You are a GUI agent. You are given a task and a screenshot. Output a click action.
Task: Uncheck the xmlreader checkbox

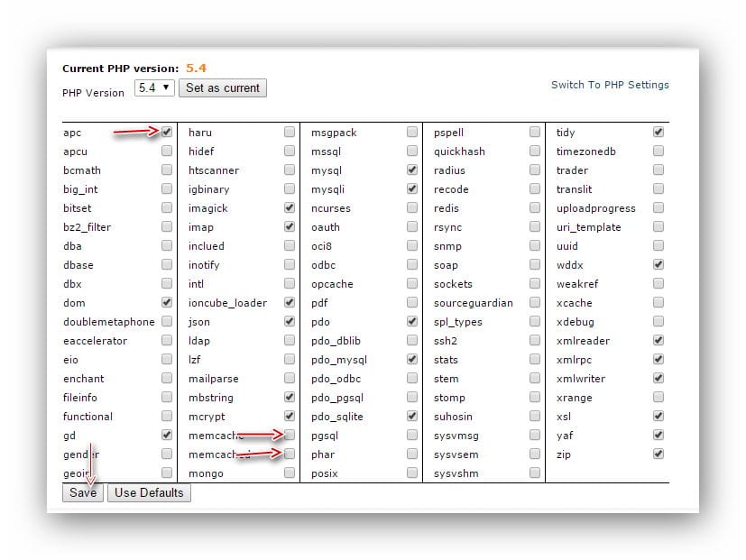pos(659,340)
